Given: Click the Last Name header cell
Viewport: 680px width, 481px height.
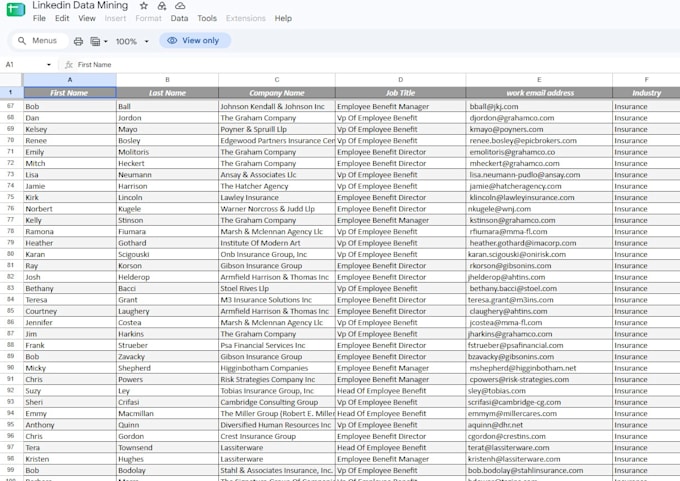Looking at the screenshot, I should 167,93.
